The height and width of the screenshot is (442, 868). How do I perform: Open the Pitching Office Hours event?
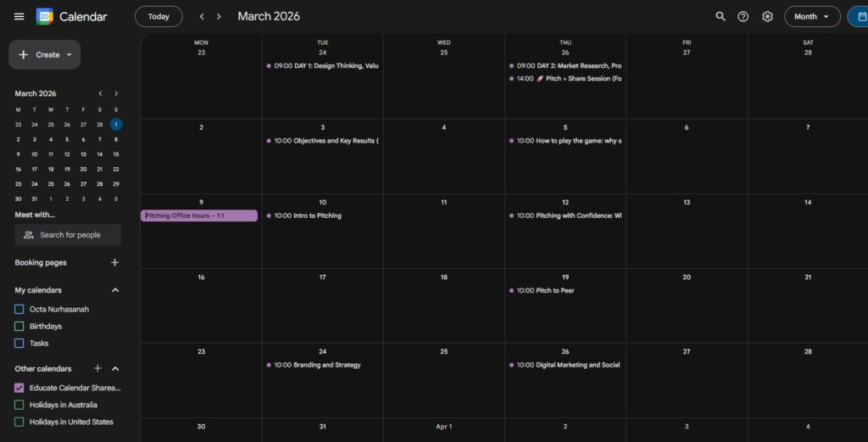click(x=199, y=215)
